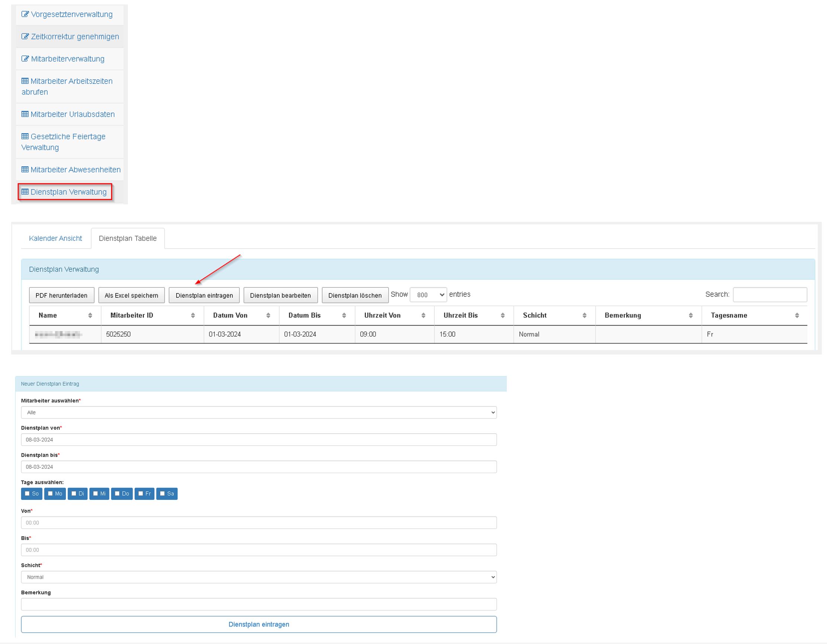
Task: Click the Mitarbeiterverwaltung edit icon
Action: click(25, 59)
